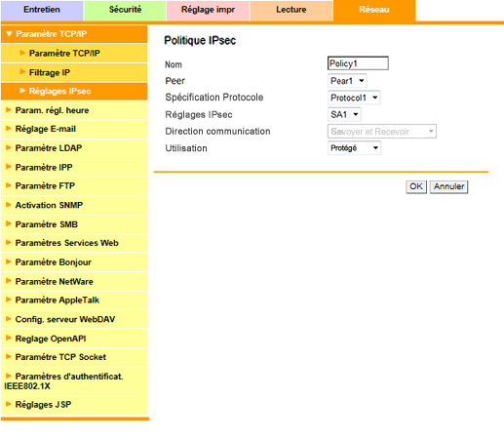Switch to the Sécurité tab
Screen dimensions: 504x440
point(125,11)
